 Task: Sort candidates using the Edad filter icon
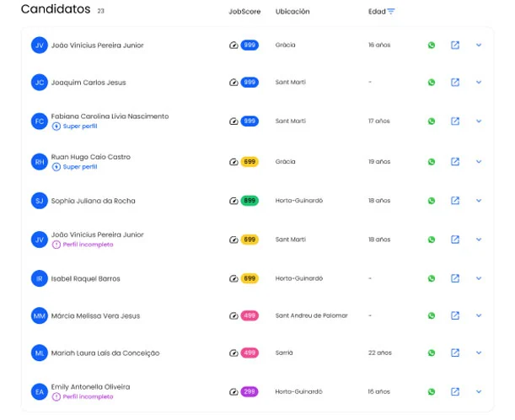point(391,12)
